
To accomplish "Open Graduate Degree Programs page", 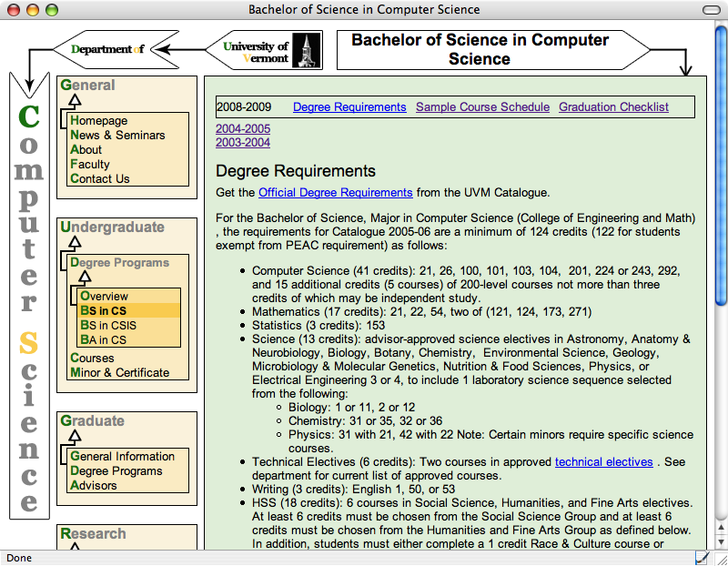I will [116, 470].
